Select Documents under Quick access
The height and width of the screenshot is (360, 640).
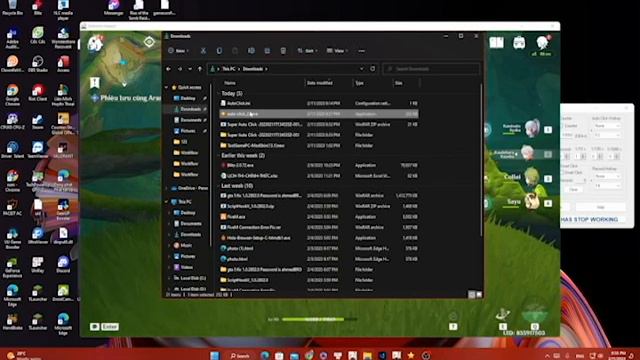191,120
